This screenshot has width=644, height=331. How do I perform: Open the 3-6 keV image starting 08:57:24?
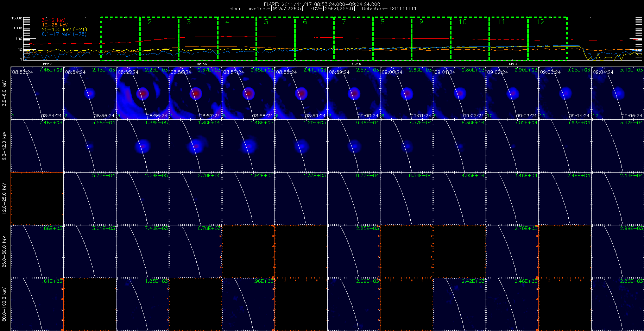pyautogui.click(x=248, y=93)
